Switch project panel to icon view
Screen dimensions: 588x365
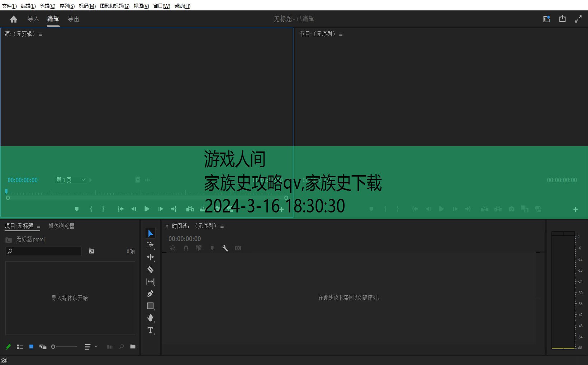(31, 347)
